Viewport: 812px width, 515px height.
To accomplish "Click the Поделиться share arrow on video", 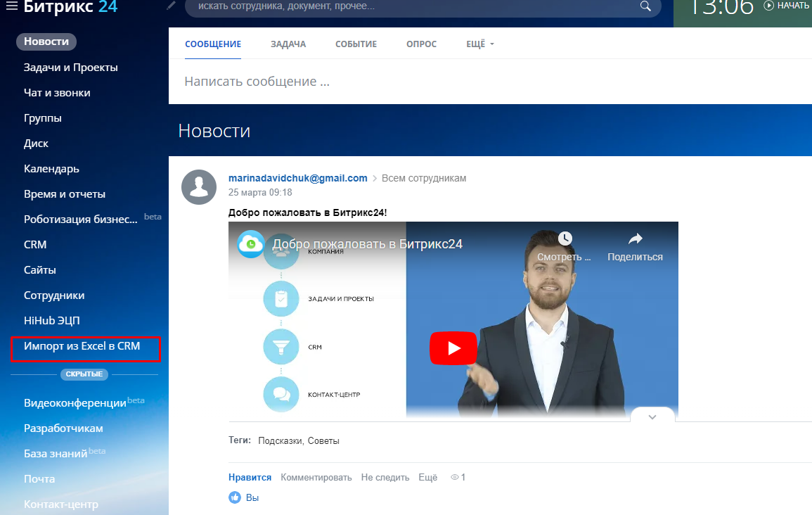I will [x=635, y=239].
